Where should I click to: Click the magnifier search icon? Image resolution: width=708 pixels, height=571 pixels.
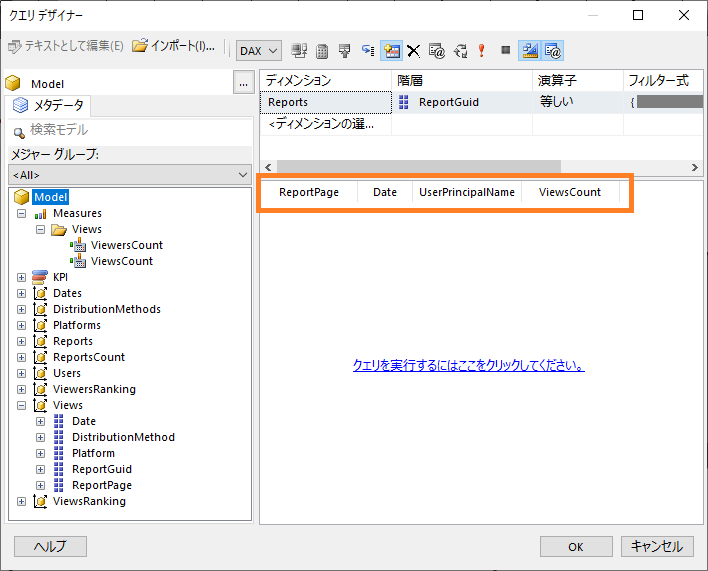pyautogui.click(x=19, y=133)
